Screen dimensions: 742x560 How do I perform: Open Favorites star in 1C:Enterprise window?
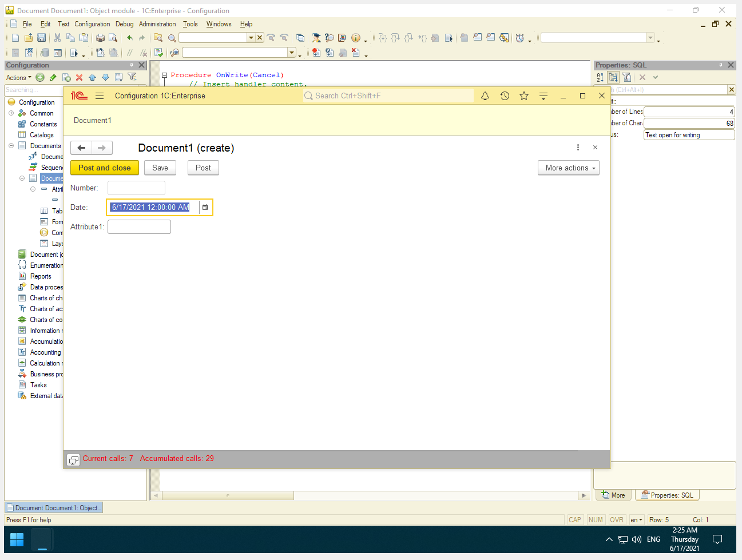524,96
